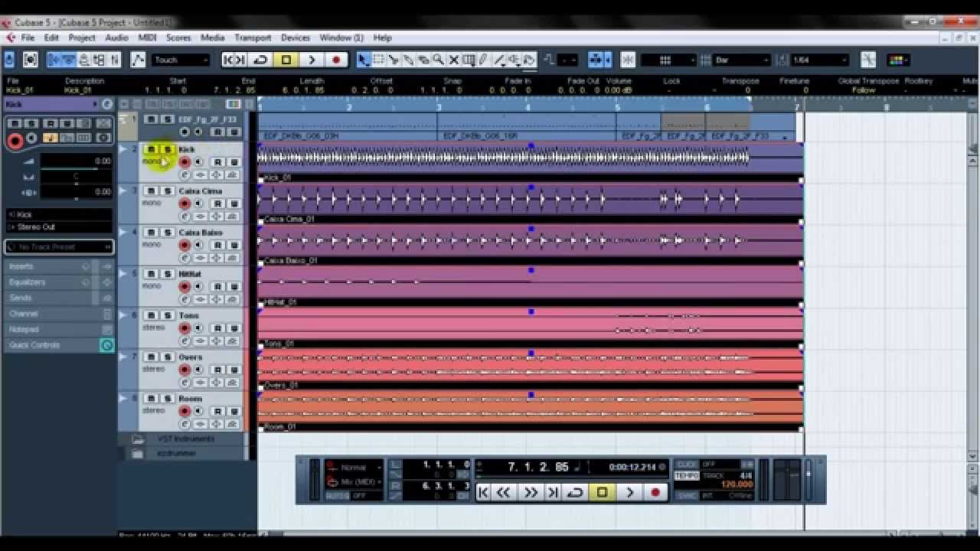
Task: Open the Pool window icon
Action: coord(100,60)
